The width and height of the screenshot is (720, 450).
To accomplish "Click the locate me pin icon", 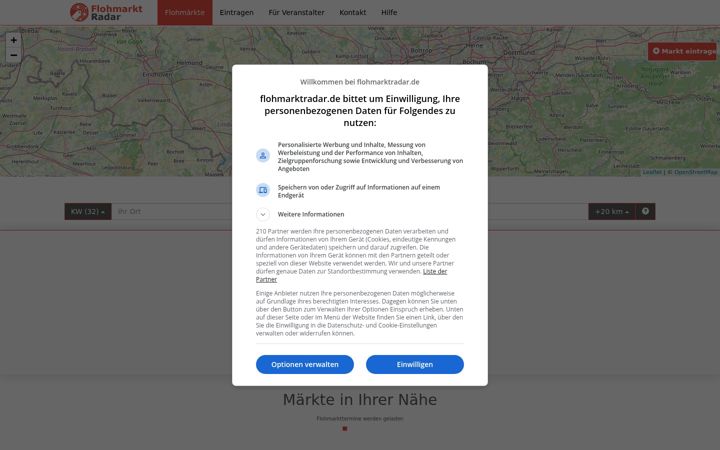I will point(645,212).
